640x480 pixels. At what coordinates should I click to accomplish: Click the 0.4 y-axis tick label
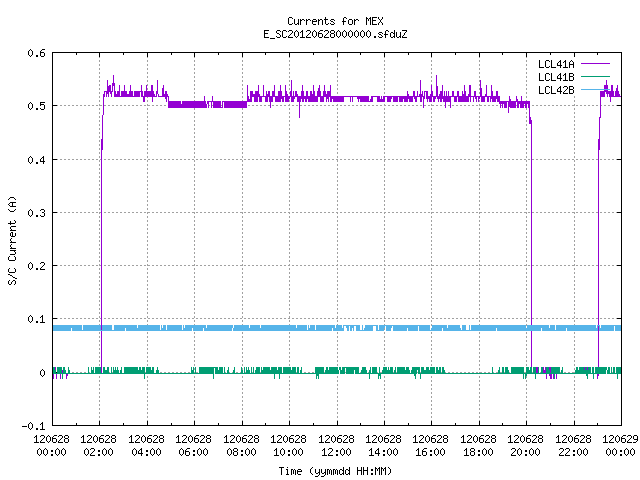36,160
